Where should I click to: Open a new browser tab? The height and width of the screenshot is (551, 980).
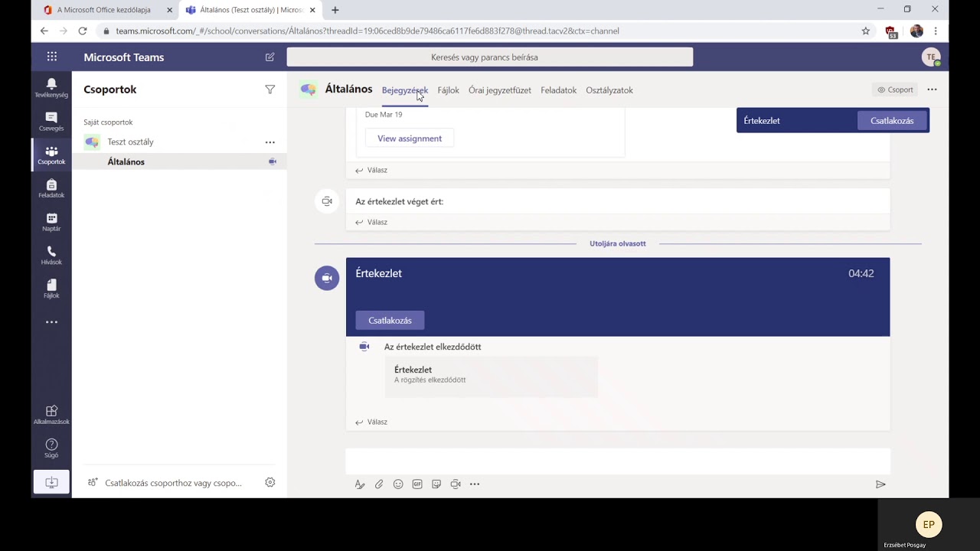(x=335, y=10)
